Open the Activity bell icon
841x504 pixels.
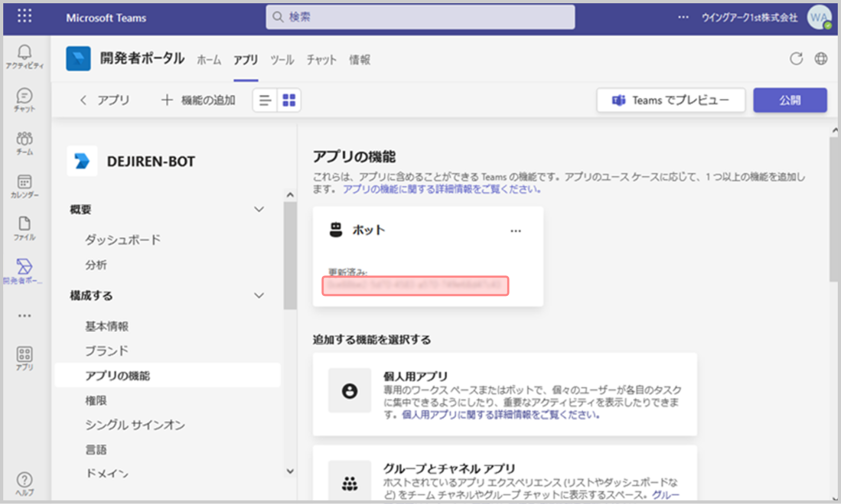point(24,56)
